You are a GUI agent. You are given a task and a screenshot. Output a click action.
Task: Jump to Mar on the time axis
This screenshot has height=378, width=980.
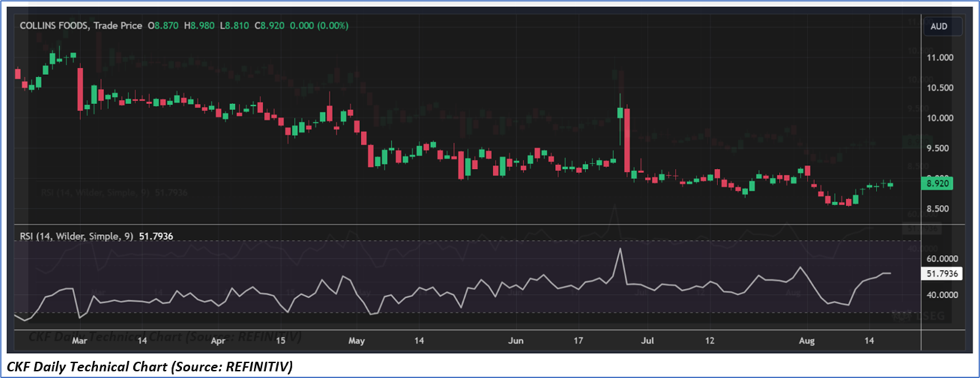click(x=79, y=341)
